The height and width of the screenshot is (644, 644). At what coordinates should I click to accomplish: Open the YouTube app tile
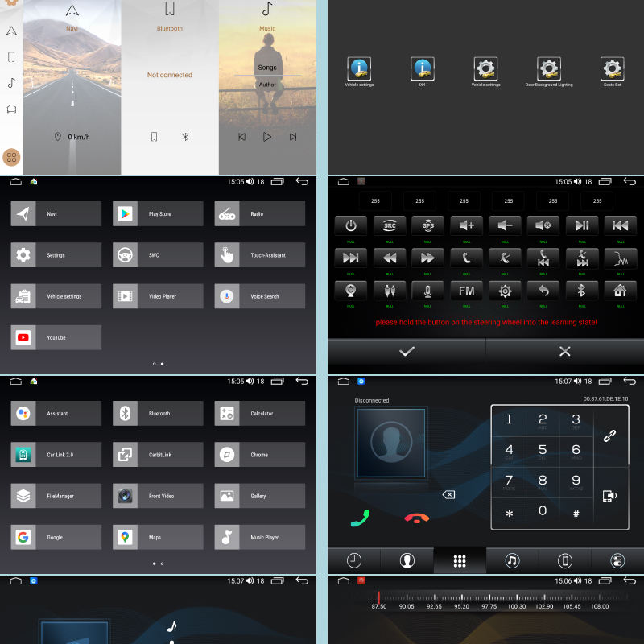point(56,337)
